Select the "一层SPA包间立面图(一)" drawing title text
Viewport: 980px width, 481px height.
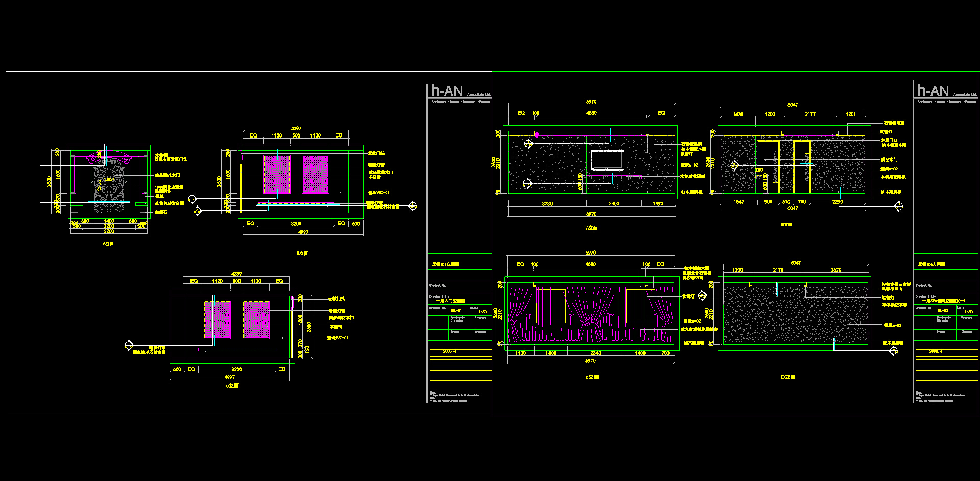(943, 301)
